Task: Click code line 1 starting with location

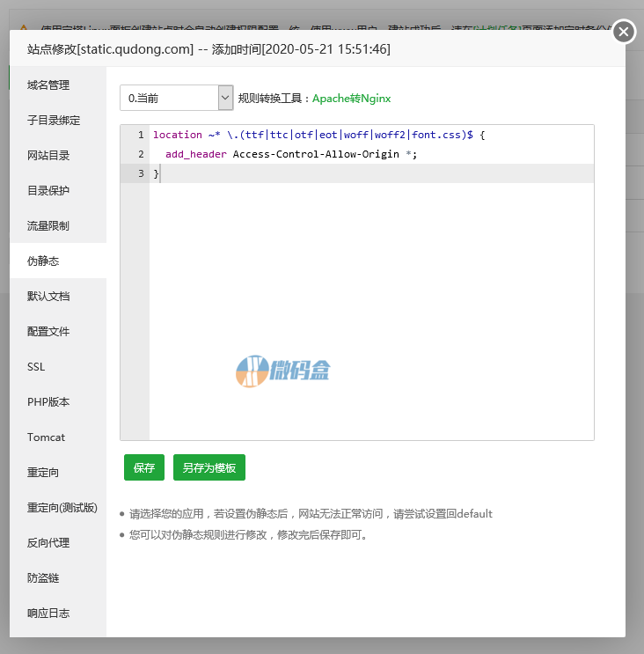Action: [318, 135]
